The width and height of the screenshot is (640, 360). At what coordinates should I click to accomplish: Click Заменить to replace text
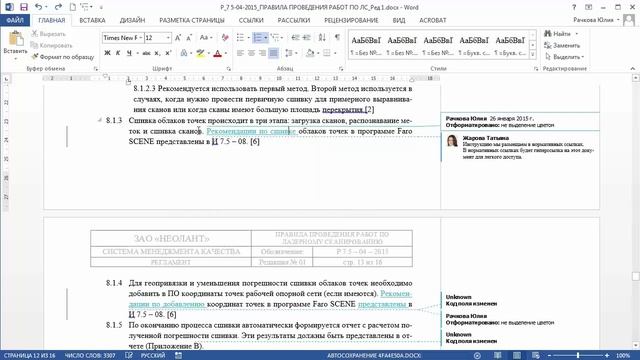click(562, 45)
